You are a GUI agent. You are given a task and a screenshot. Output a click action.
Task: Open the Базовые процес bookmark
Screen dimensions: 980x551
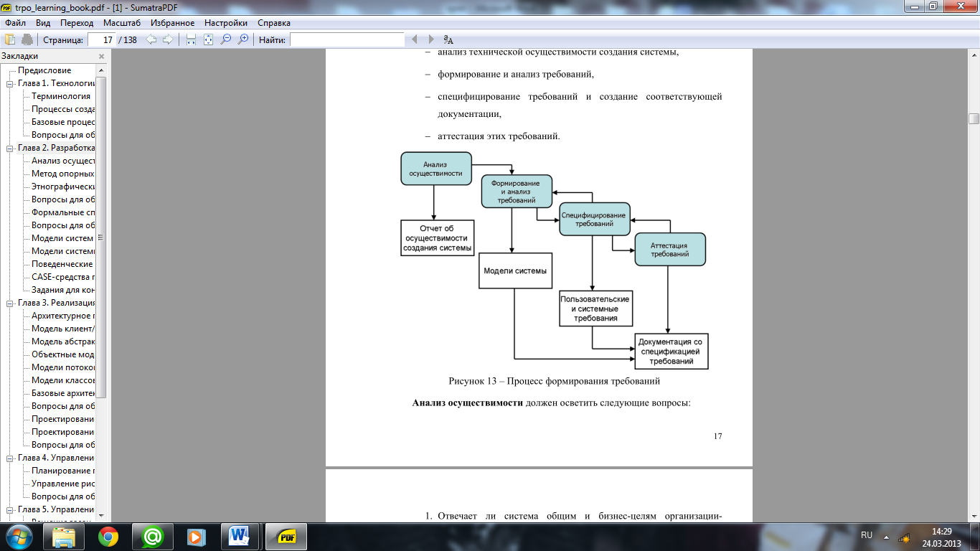pos(63,122)
